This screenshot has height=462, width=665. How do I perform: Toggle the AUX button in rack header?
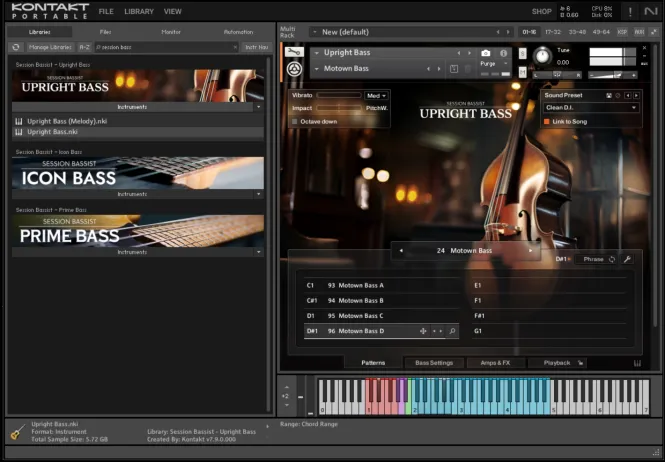[x=639, y=32]
